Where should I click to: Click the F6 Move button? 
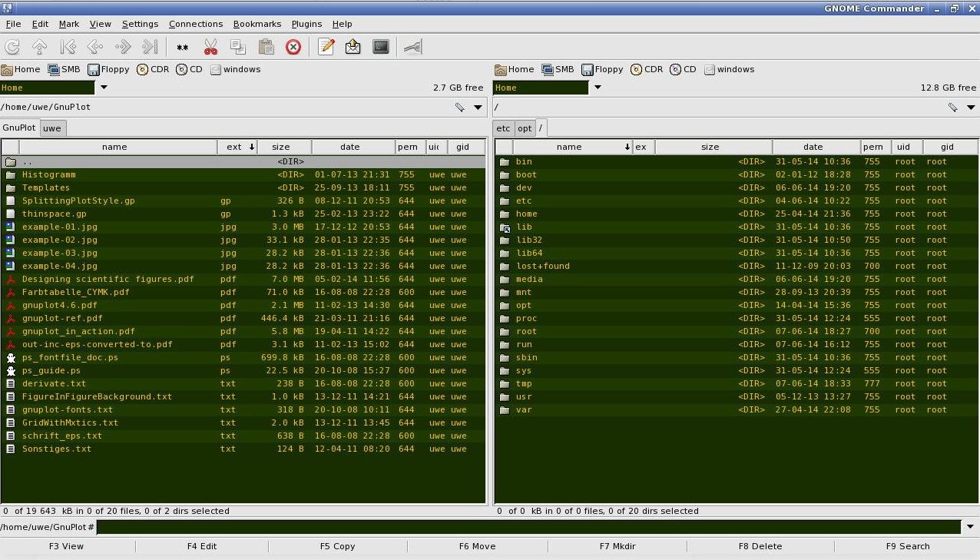coord(477,546)
